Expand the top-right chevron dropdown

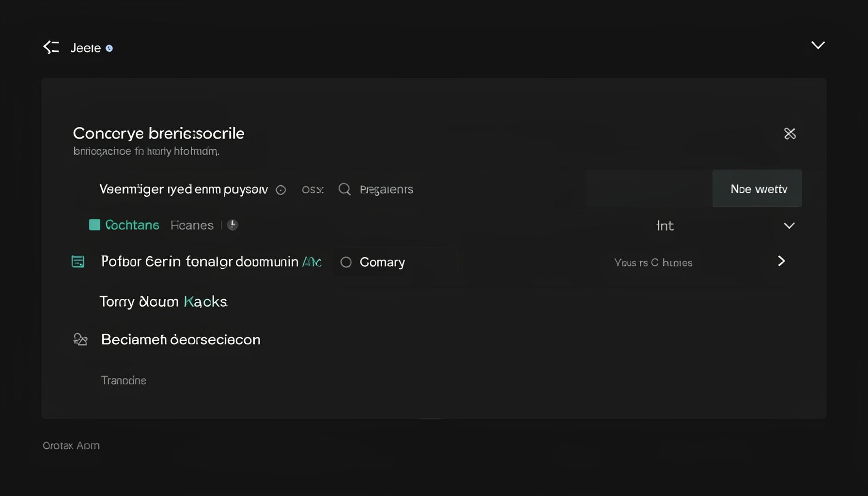(x=818, y=45)
